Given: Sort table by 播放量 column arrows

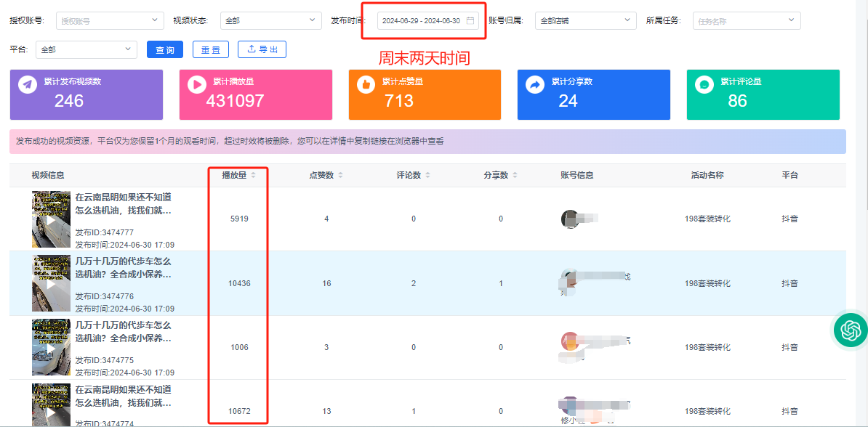Looking at the screenshot, I should [253, 175].
